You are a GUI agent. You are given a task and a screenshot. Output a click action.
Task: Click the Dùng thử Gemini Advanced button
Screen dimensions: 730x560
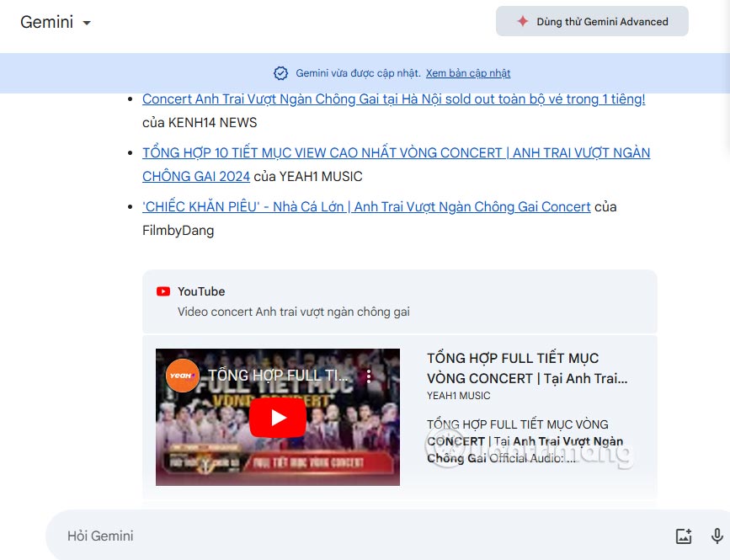pyautogui.click(x=591, y=21)
